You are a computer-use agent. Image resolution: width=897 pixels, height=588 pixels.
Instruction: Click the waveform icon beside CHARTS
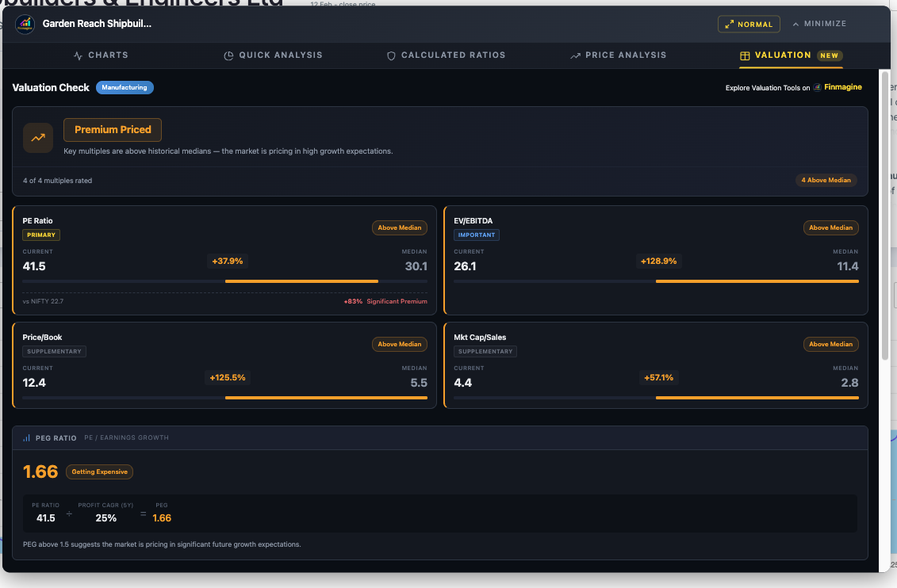77,55
